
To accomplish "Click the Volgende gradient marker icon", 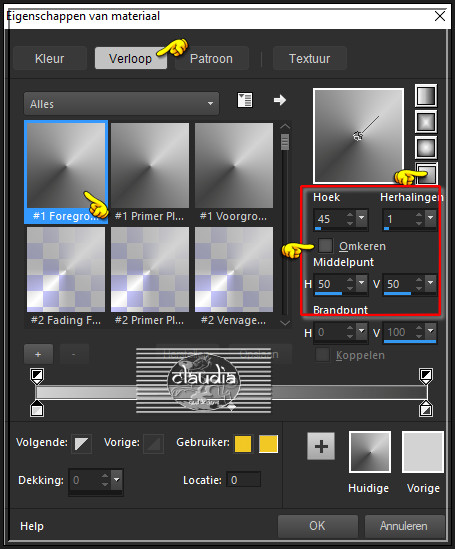I will 82,444.
